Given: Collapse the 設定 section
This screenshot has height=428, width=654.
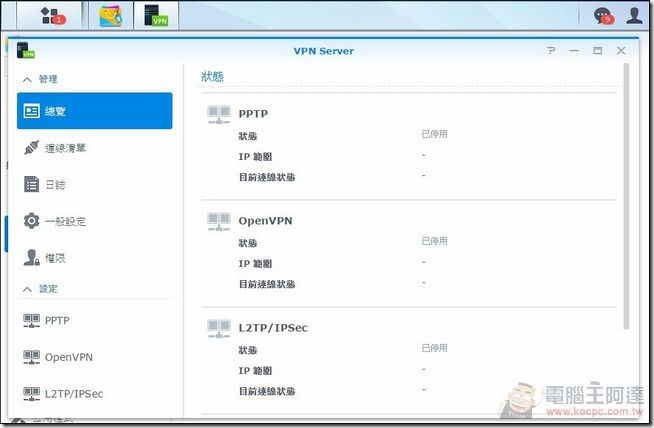Looking at the screenshot, I should pyautogui.click(x=27, y=289).
